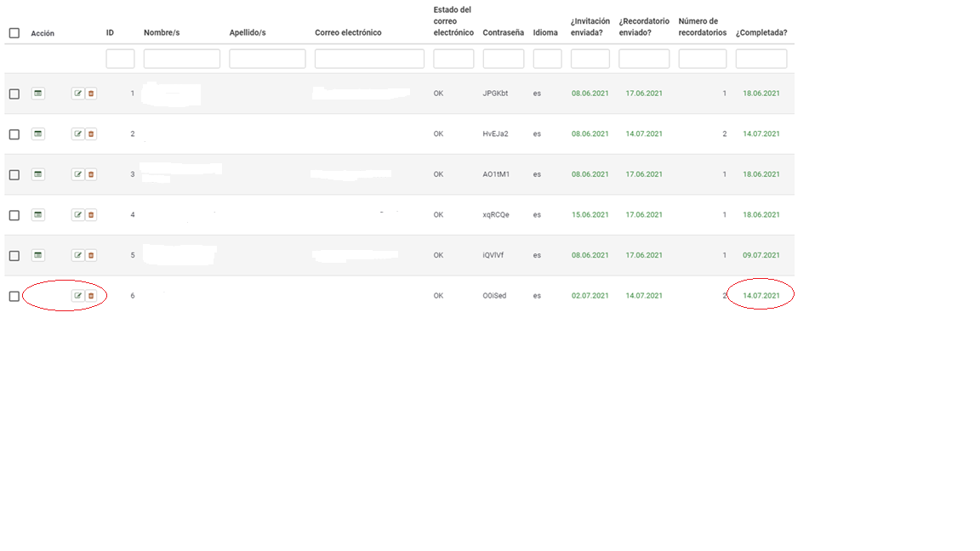View response details for participant ID 5
Screen dimensions: 980x551
tap(38, 255)
